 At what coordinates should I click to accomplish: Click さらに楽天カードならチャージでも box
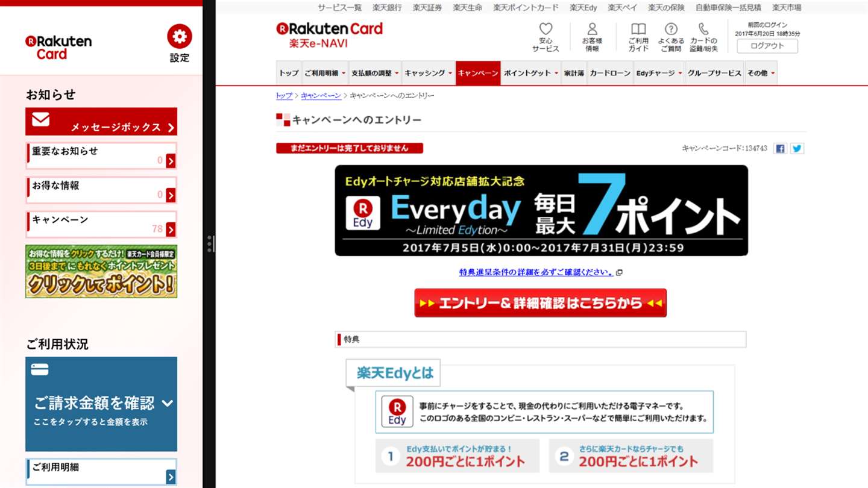tap(631, 456)
